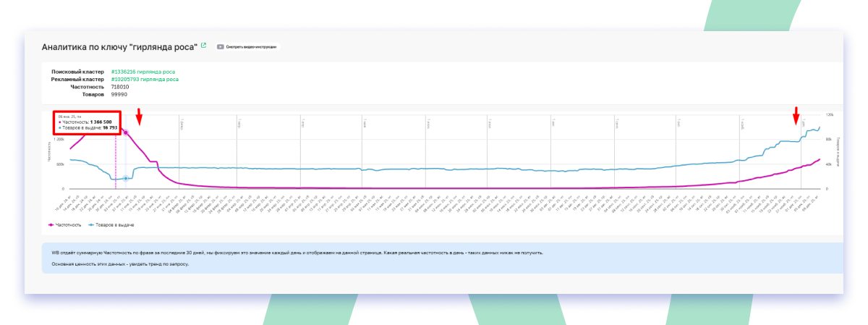Click the red arrow near the chart's left peak
Image resolution: width=868 pixels, height=325 pixels.
coord(140,116)
